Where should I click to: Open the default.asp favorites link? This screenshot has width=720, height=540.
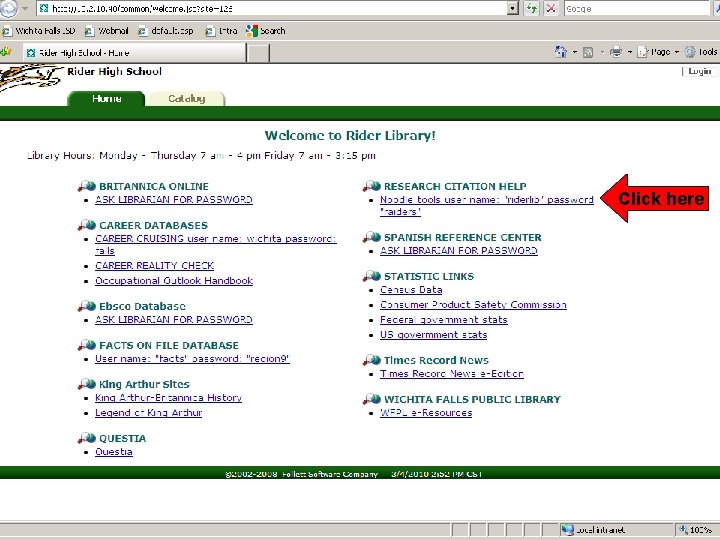coord(166,31)
